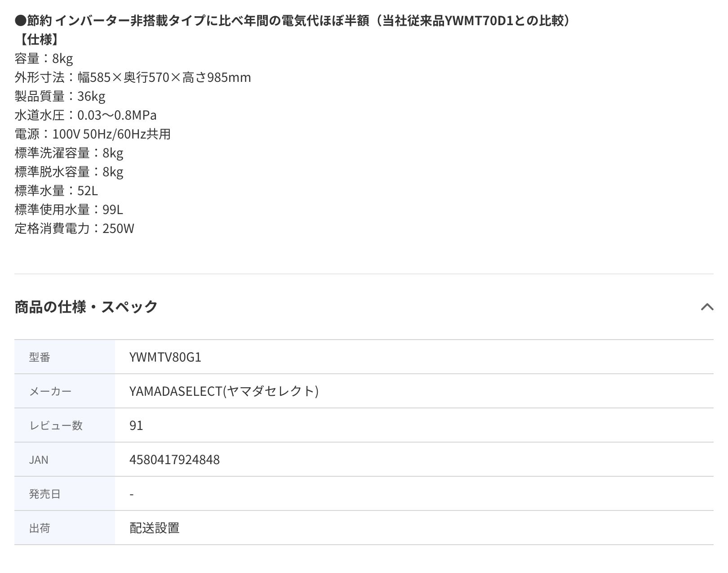Click the 電源 100V 50Hz/60Hz line
Image resolution: width=728 pixels, height=573 pixels.
92,134
